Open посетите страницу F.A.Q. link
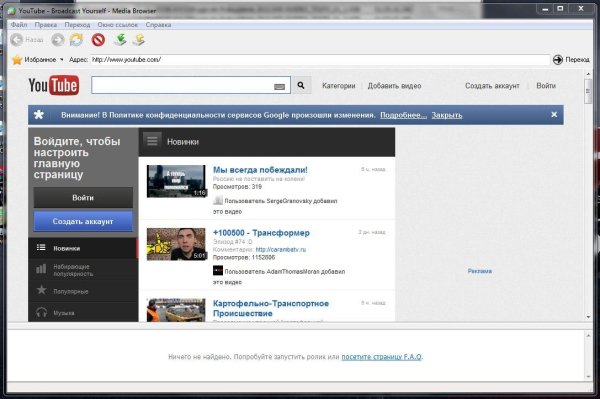Screen dimensions: 600x399 [382, 357]
